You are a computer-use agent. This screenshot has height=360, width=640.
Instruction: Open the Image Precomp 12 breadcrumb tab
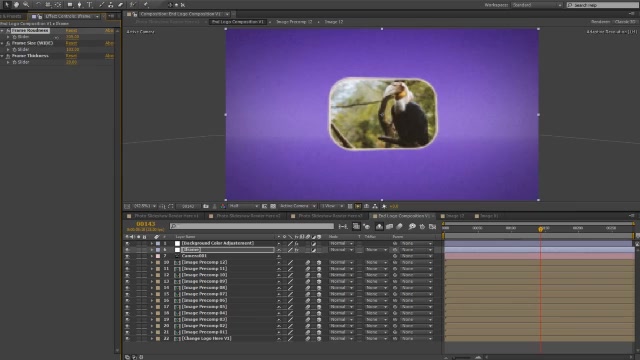(x=294, y=22)
